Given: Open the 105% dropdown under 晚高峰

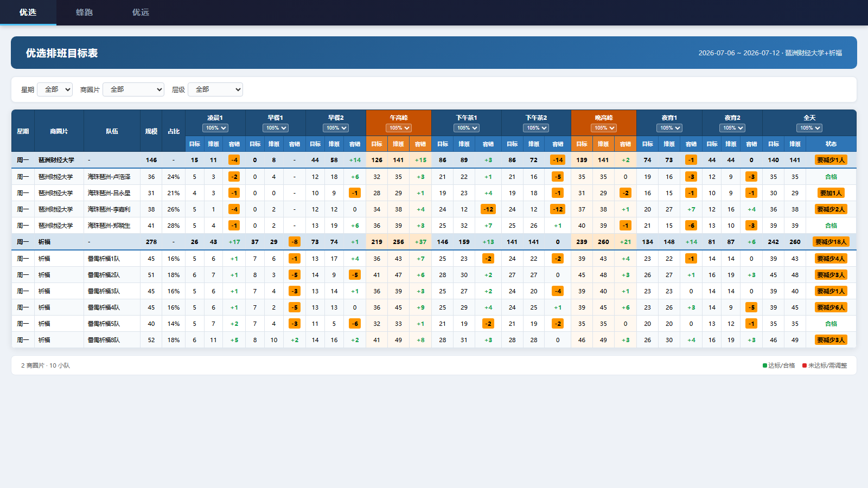Looking at the screenshot, I should pos(604,128).
